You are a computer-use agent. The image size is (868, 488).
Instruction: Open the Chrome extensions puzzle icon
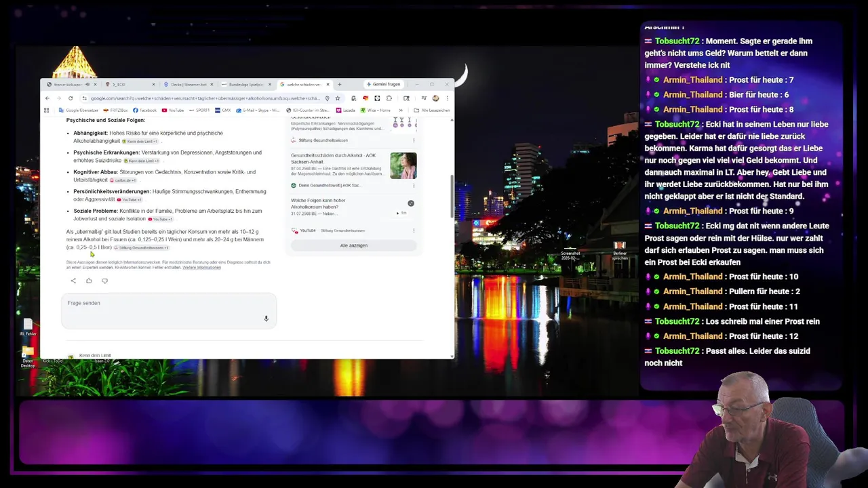click(389, 98)
